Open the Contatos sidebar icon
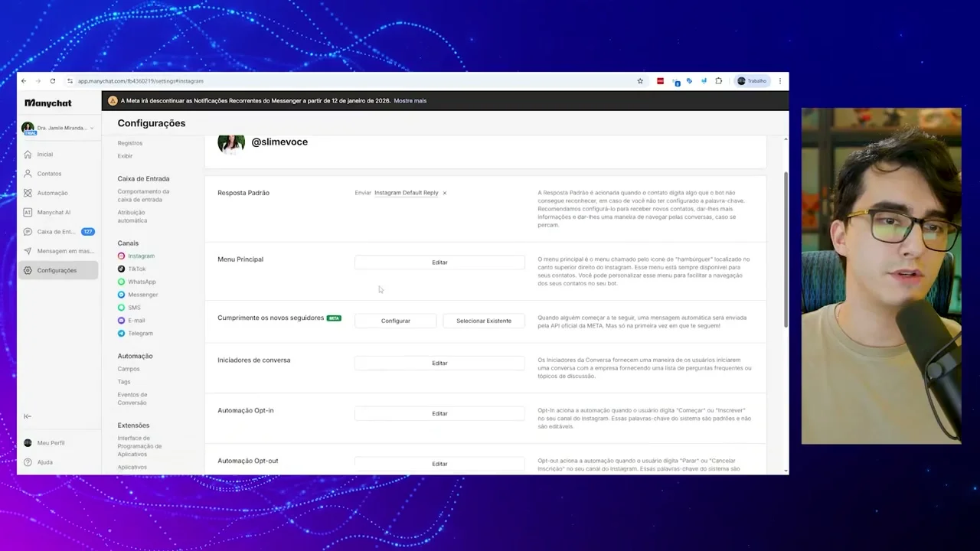 click(28, 174)
